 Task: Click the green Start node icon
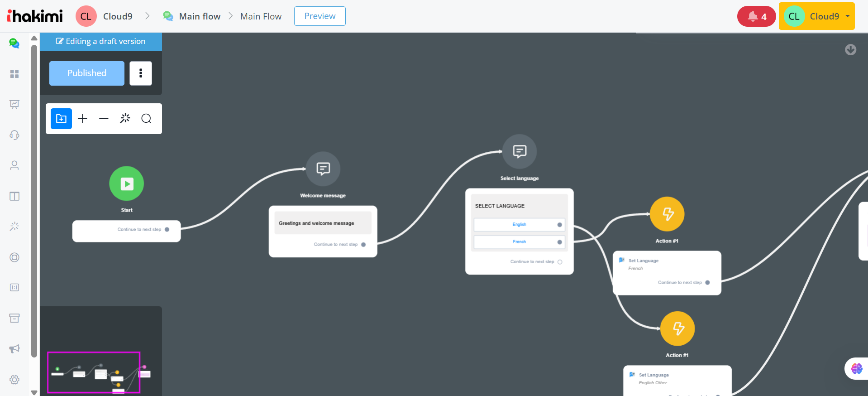coord(127,184)
